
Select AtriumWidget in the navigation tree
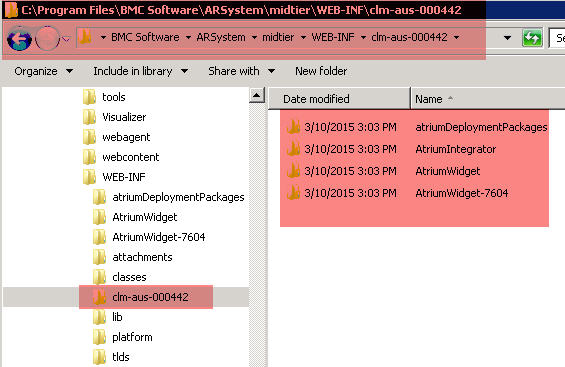coord(144,217)
